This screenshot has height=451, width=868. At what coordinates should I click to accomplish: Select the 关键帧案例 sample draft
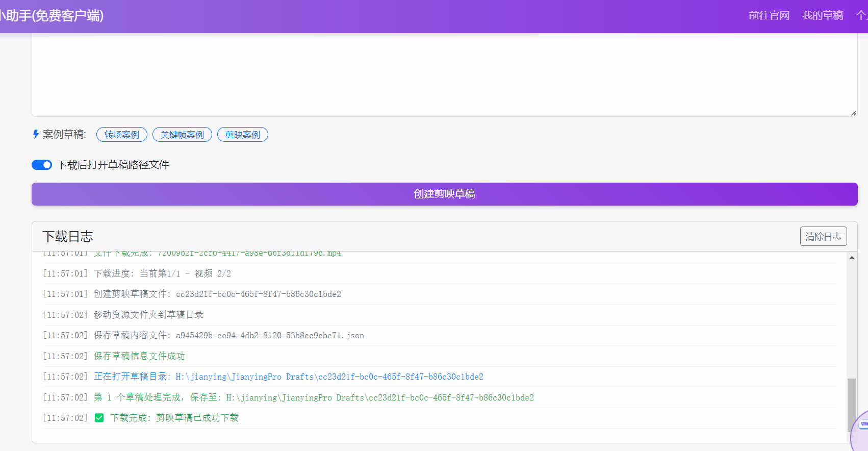182,135
